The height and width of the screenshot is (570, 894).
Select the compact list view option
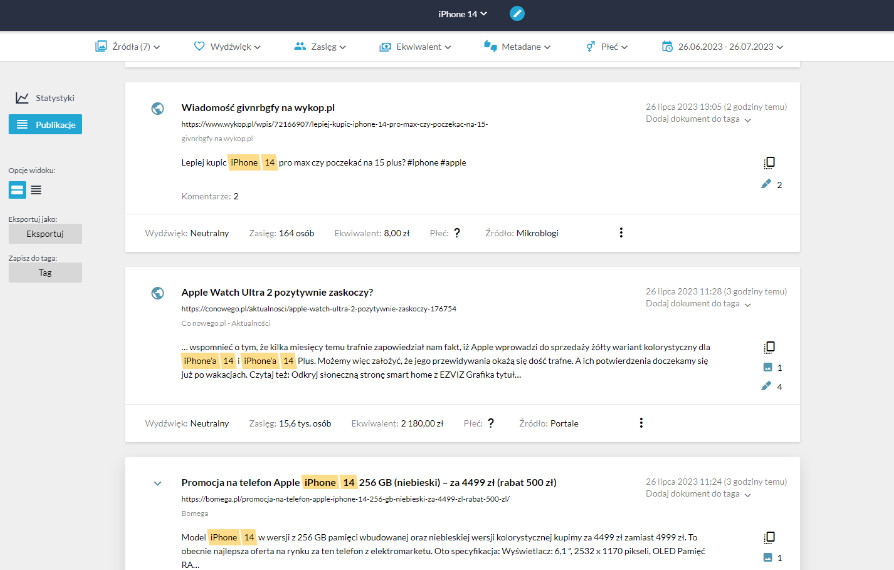(x=36, y=190)
